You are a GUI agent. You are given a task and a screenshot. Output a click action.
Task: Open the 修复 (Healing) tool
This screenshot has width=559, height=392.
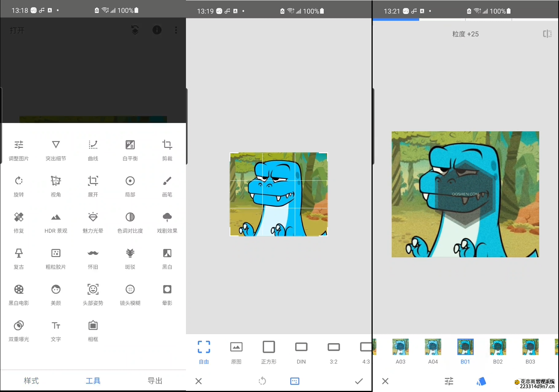click(x=18, y=222)
